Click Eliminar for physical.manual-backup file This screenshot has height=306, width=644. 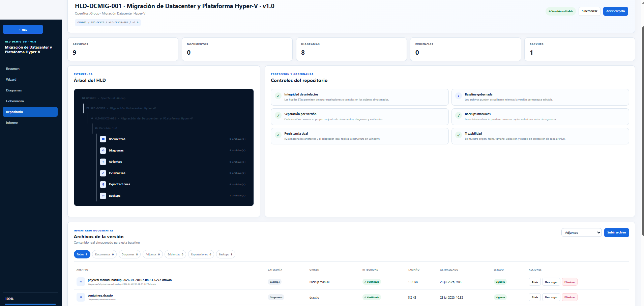[x=569, y=282]
